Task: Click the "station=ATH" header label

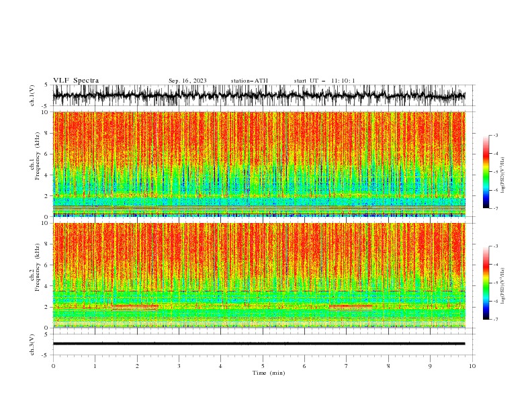Action: click(249, 81)
